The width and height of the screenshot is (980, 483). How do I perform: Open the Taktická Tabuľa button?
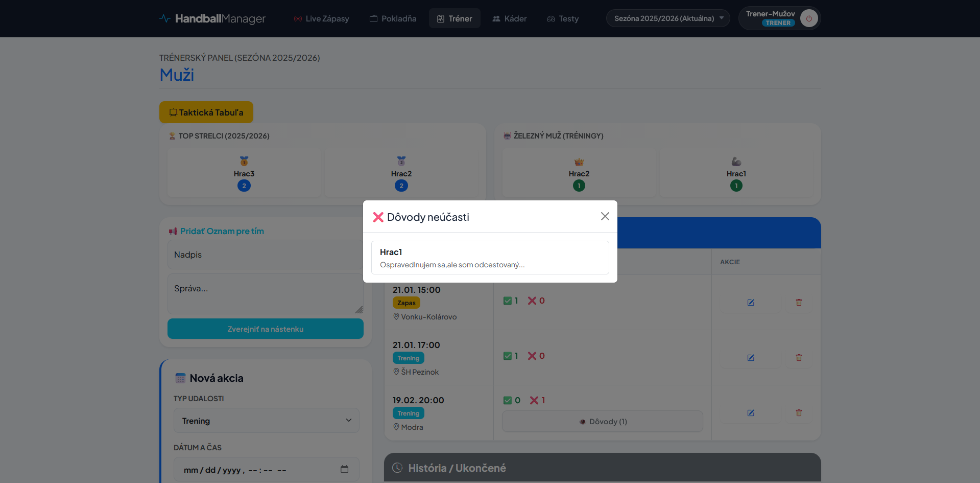pyautogui.click(x=206, y=112)
